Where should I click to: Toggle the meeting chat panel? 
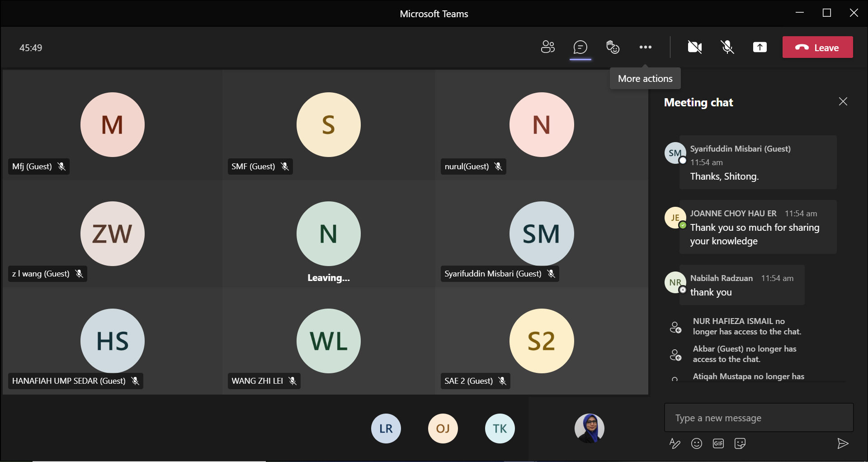pos(580,47)
